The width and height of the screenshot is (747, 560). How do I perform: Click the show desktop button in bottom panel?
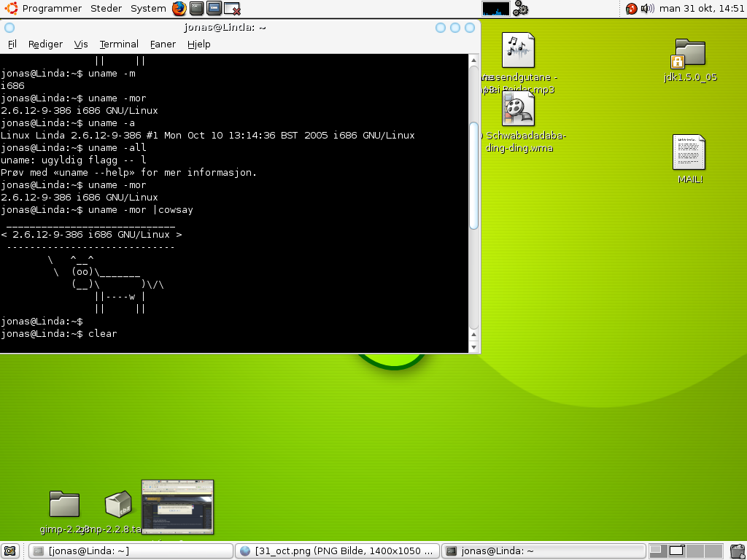10,551
